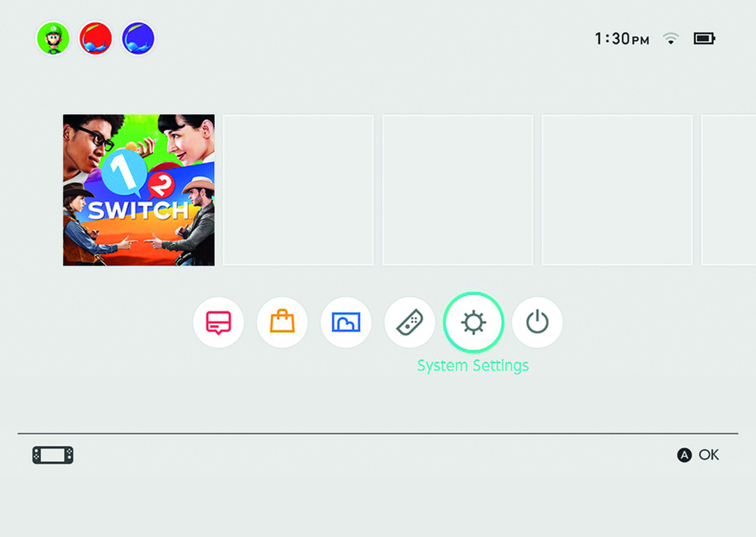Open the Nintendo eShop shopping bag icon

(x=282, y=322)
